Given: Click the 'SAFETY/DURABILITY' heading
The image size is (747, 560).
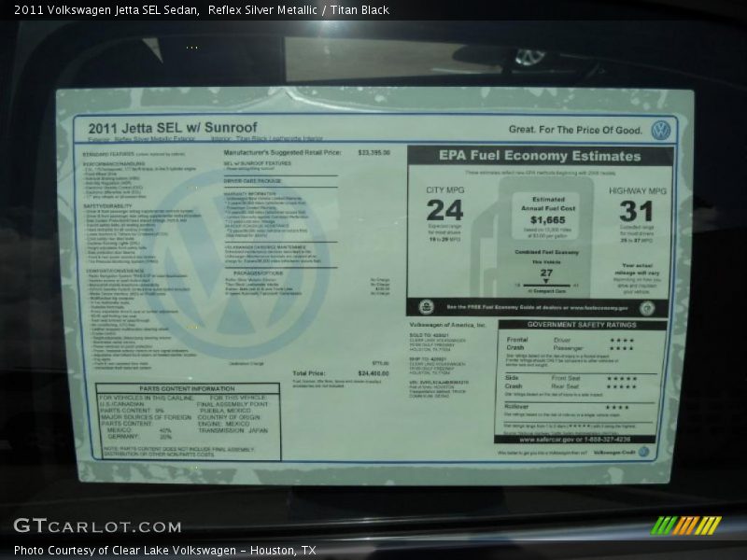Looking at the screenshot, I should (x=107, y=206).
